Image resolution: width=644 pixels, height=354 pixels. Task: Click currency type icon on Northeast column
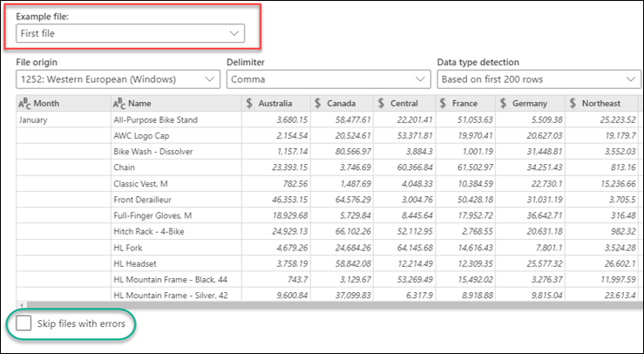(x=573, y=103)
